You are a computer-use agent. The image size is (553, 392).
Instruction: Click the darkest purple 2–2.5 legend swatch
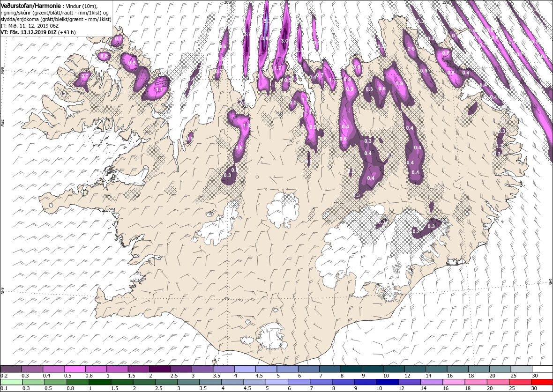pyautogui.click(x=160, y=369)
